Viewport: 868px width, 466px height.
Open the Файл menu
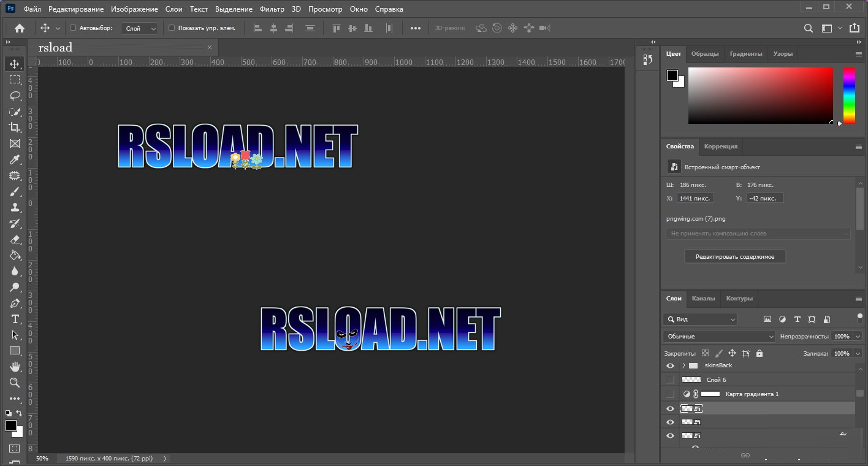[32, 9]
